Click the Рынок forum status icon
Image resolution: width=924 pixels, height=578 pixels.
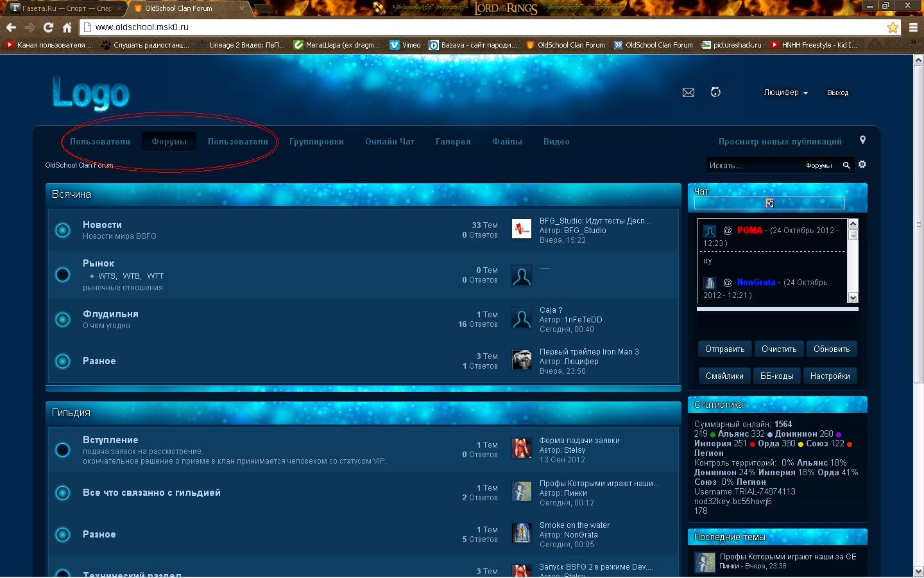[62, 275]
